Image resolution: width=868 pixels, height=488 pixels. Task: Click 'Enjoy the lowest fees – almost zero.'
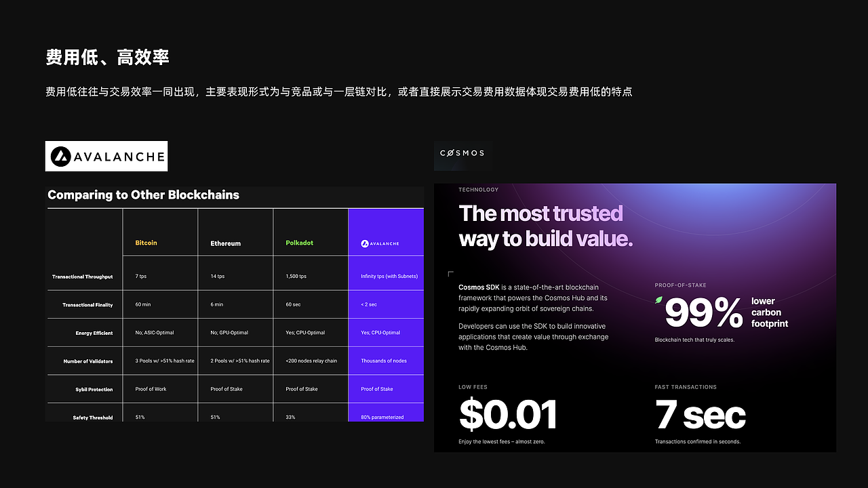pos(501,442)
